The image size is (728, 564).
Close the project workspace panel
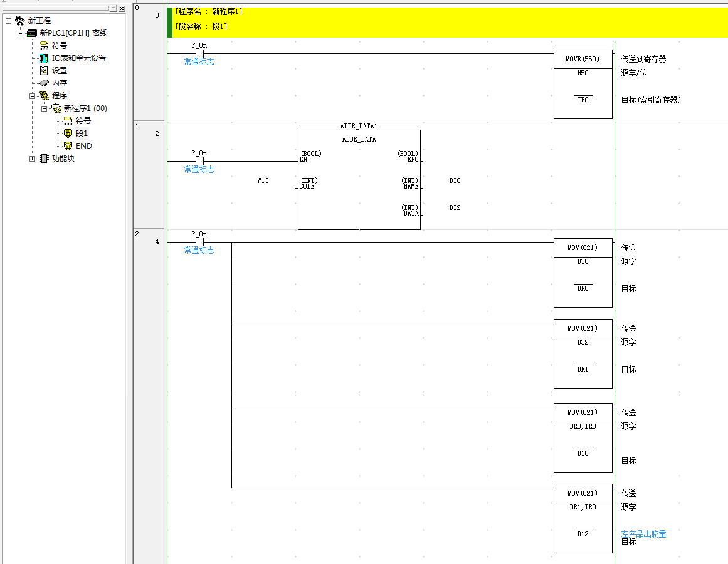121,8
